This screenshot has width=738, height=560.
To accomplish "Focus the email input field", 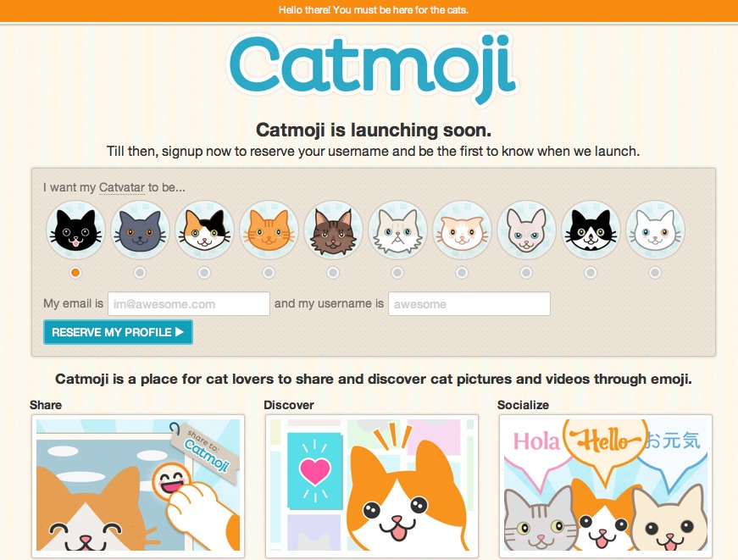I will coord(189,304).
